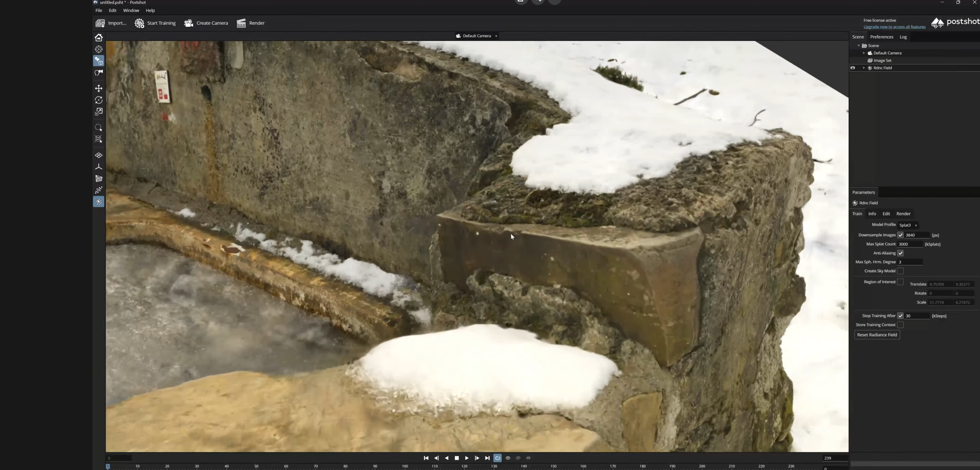Toggle the axes display icon
This screenshot has width=980, height=470.
click(98, 167)
